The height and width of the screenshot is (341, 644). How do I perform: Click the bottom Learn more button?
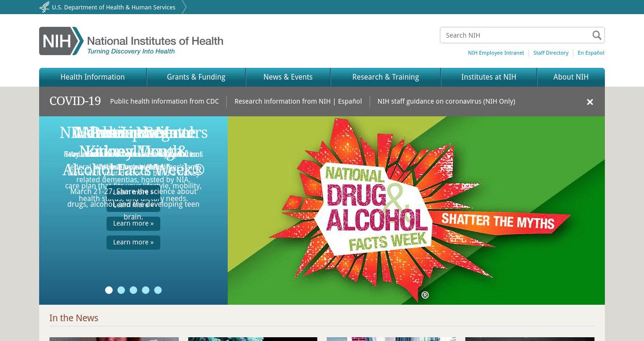133,243
